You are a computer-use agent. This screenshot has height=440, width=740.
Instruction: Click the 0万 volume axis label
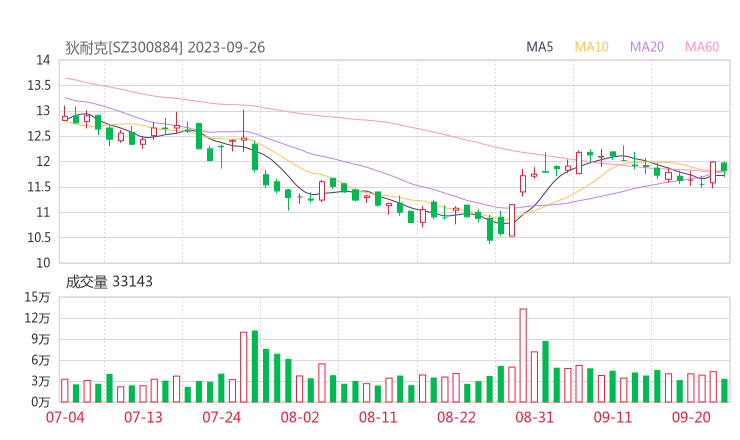(41, 402)
